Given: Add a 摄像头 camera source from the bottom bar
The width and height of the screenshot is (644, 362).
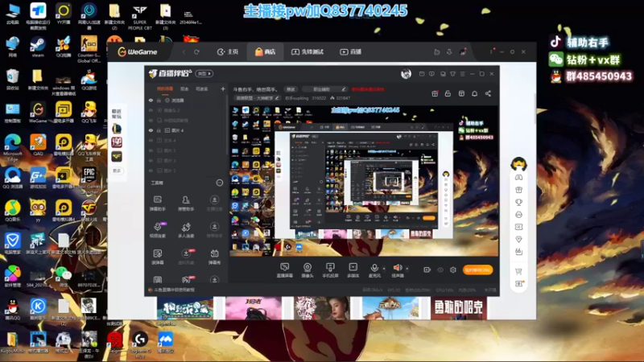Looking at the screenshot, I should coord(308,270).
